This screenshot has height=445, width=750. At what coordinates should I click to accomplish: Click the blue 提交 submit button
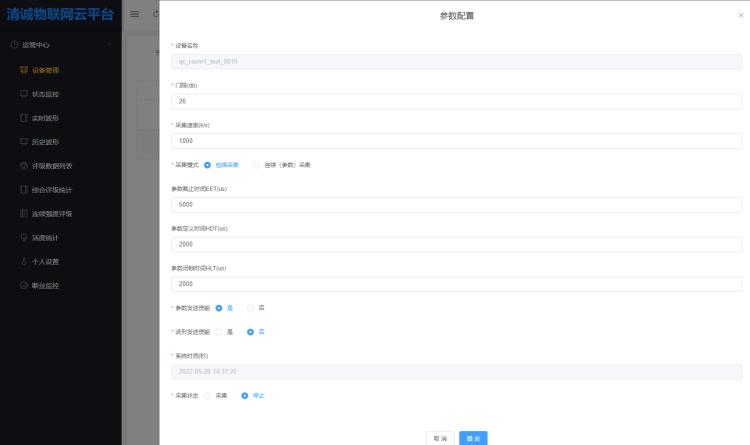473,438
